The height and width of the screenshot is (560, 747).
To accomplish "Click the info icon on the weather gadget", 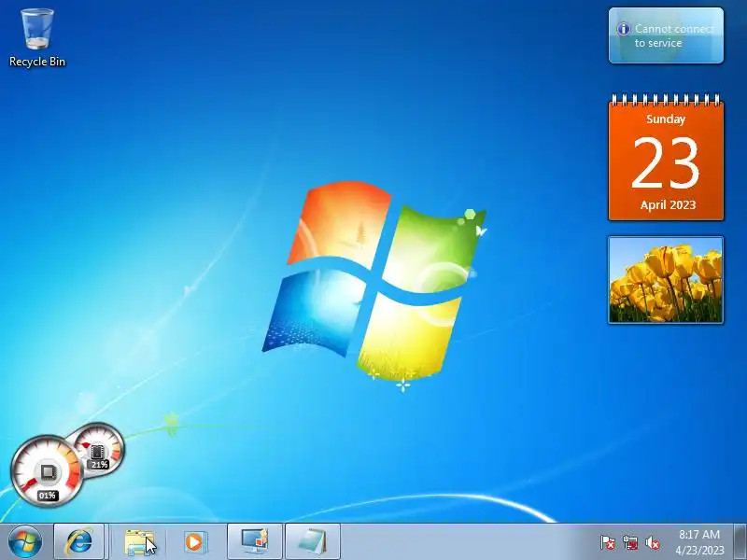I will [x=624, y=29].
